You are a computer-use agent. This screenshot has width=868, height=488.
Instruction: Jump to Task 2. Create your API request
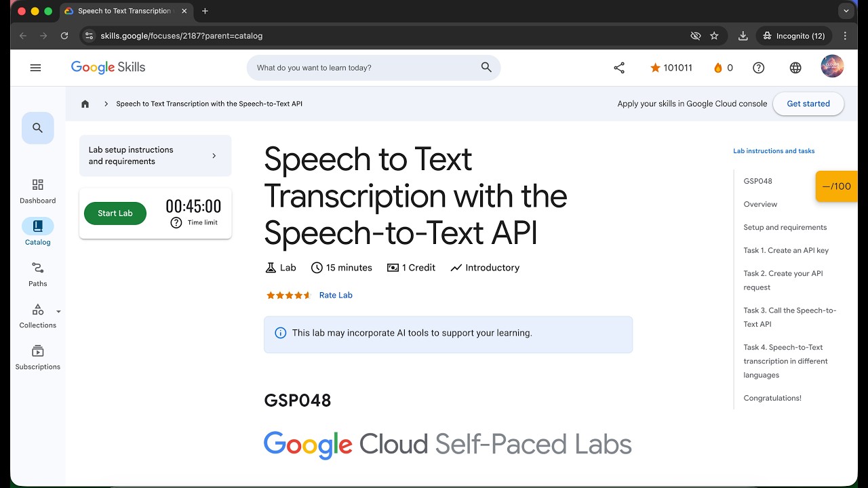pyautogui.click(x=783, y=280)
